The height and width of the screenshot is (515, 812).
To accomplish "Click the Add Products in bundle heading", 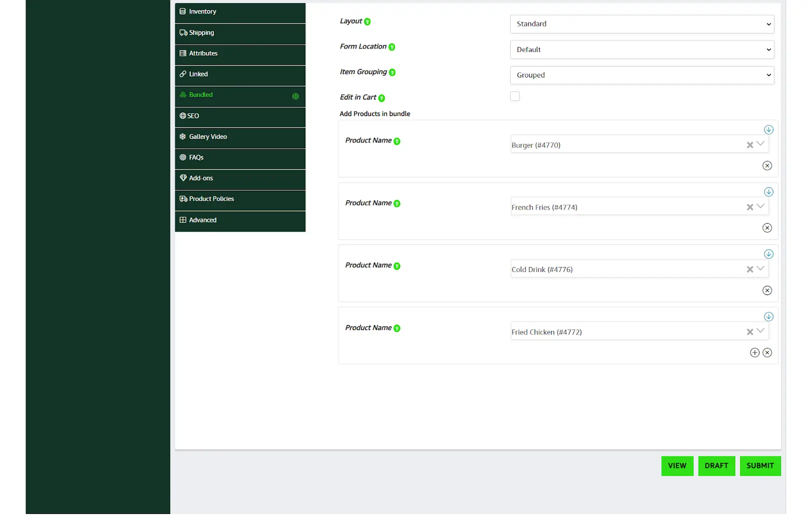I will tap(375, 114).
